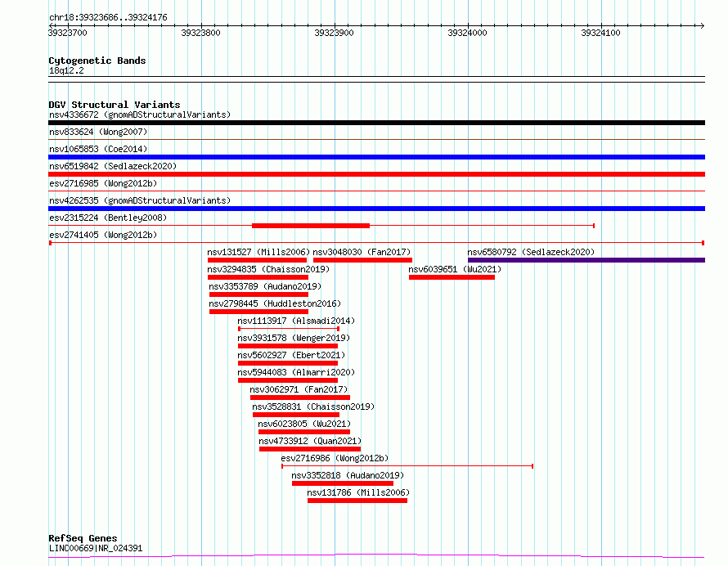Screen dimensions: 728x566
Task: Click the nsv6519842 (Sedlazeck2020) label
Action: tap(113, 166)
